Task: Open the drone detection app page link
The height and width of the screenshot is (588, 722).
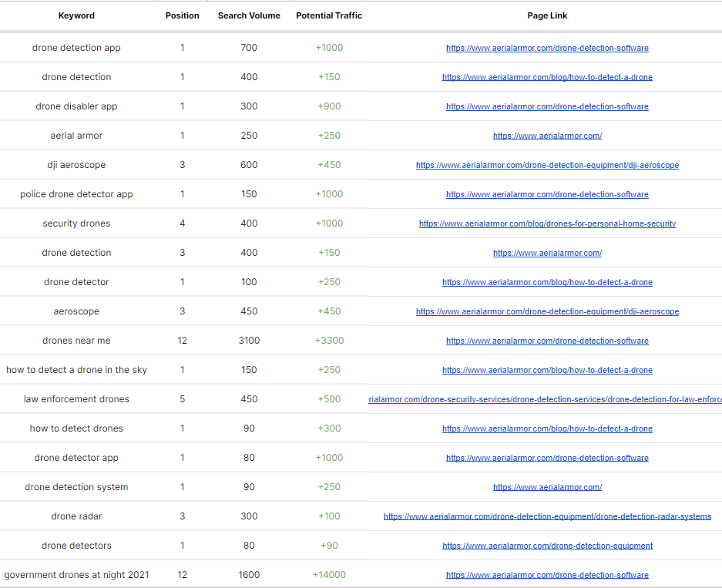Action: pyautogui.click(x=547, y=48)
